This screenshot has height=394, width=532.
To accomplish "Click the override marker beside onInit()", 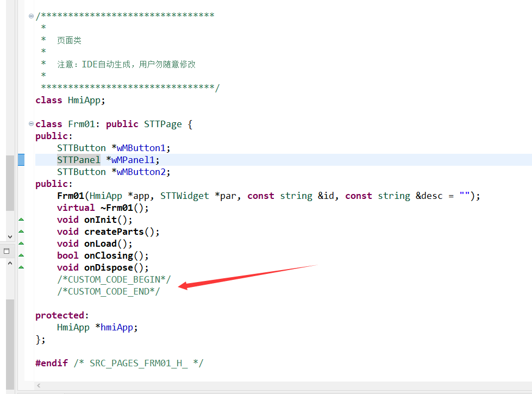I will click(21, 220).
